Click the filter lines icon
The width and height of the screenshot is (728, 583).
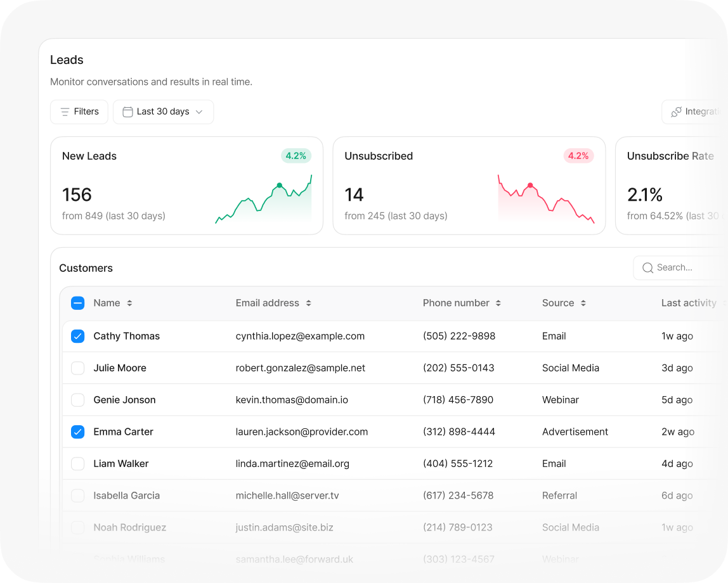(65, 112)
